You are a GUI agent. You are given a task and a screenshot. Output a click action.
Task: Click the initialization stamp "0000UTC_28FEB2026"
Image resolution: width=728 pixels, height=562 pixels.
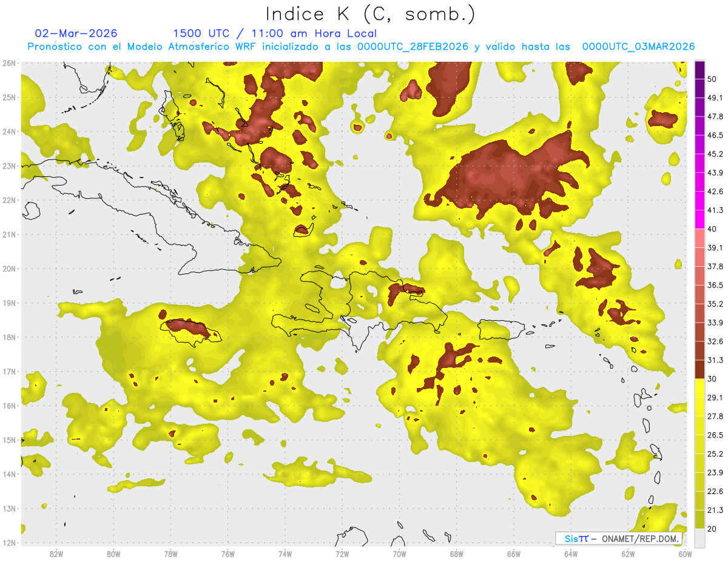(x=413, y=47)
